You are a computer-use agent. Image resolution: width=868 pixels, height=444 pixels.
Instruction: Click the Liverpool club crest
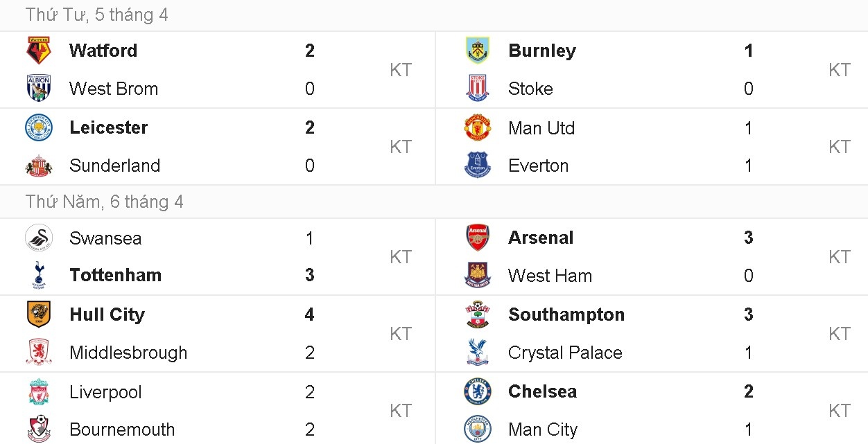[x=39, y=392]
